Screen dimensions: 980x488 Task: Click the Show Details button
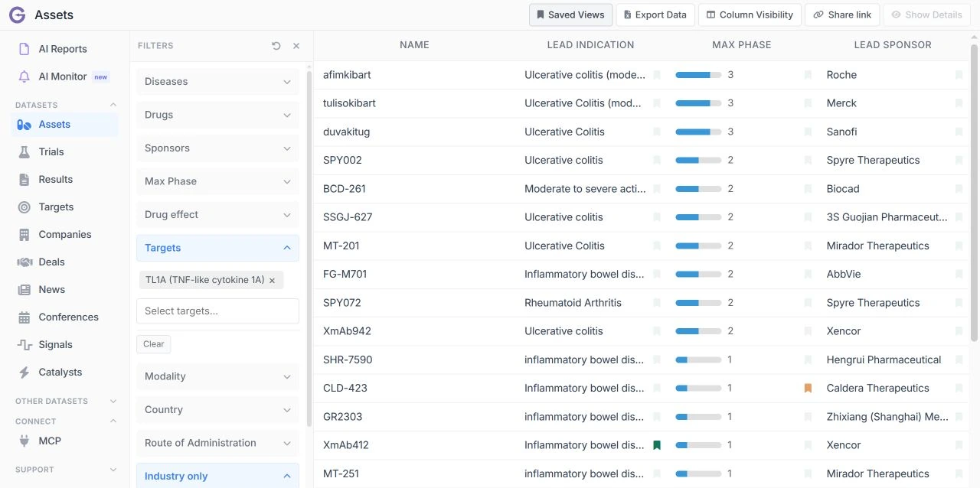pos(926,15)
